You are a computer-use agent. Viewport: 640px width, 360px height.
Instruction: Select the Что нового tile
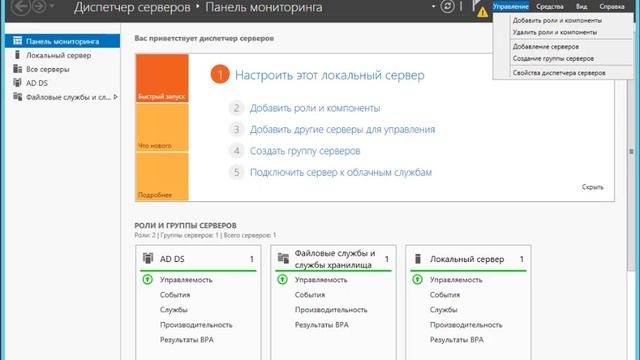coord(162,127)
